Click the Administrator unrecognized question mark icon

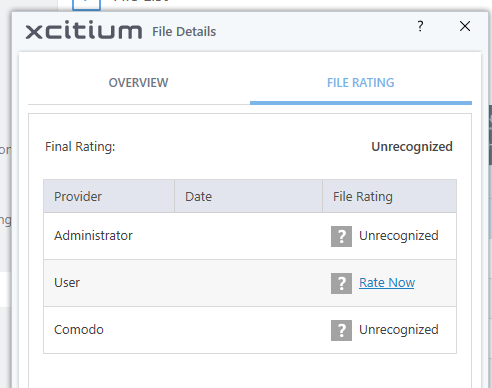pyautogui.click(x=341, y=236)
